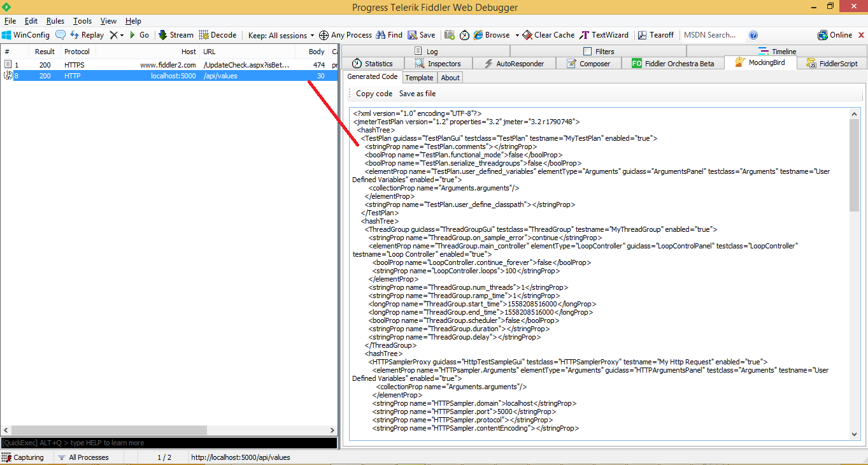The image size is (868, 465).
Task: Switch to the Inspectors tab
Action: point(438,63)
